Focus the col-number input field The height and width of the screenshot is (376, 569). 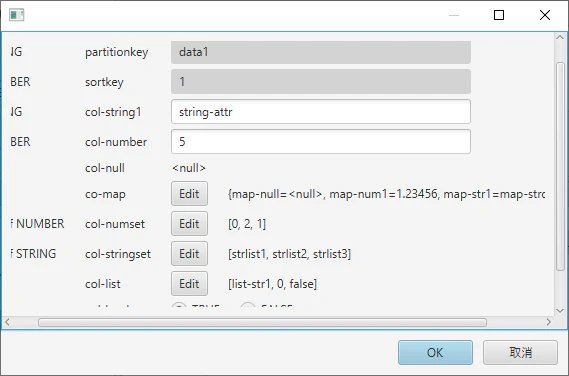[321, 142]
